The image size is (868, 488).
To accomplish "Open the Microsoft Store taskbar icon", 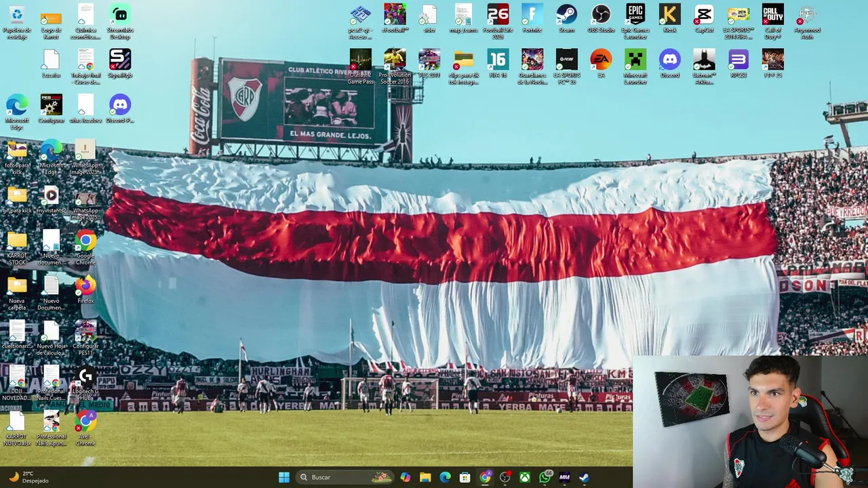I will [x=465, y=477].
